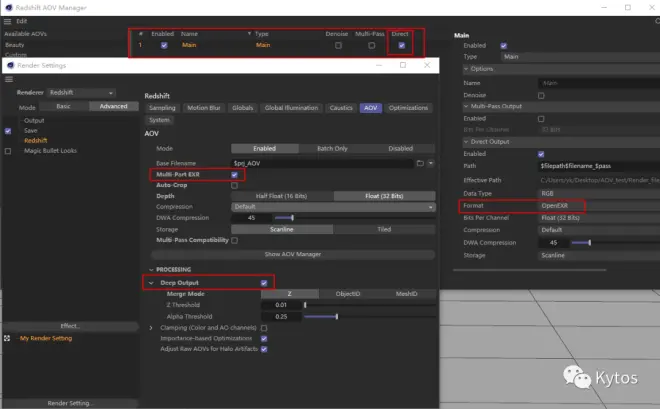Image resolution: width=660 pixels, height=409 pixels.
Task: Uncheck Direct column for Main AOV
Action: [x=402, y=45]
